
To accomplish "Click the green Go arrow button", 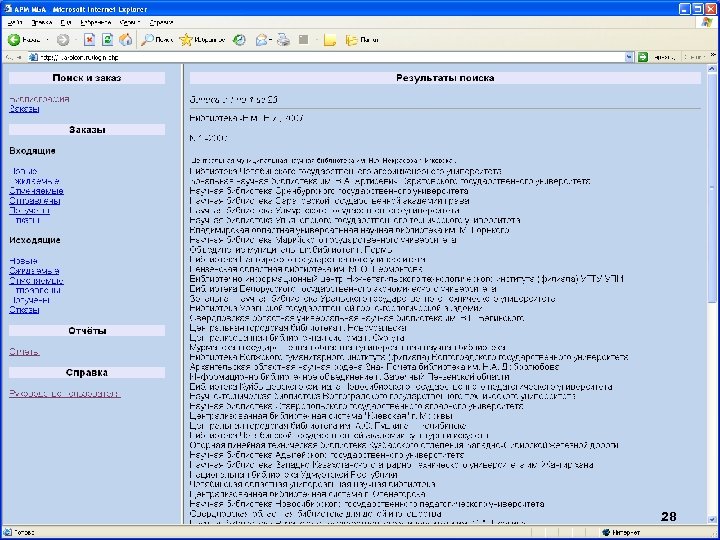I will pyautogui.click(x=643, y=57).
